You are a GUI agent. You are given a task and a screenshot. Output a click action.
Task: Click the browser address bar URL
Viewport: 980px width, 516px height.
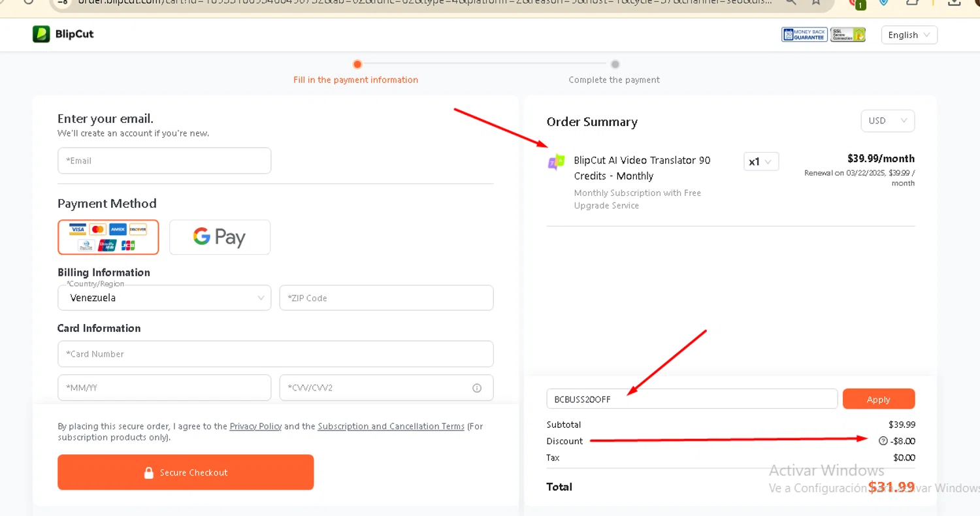tap(425, 2)
